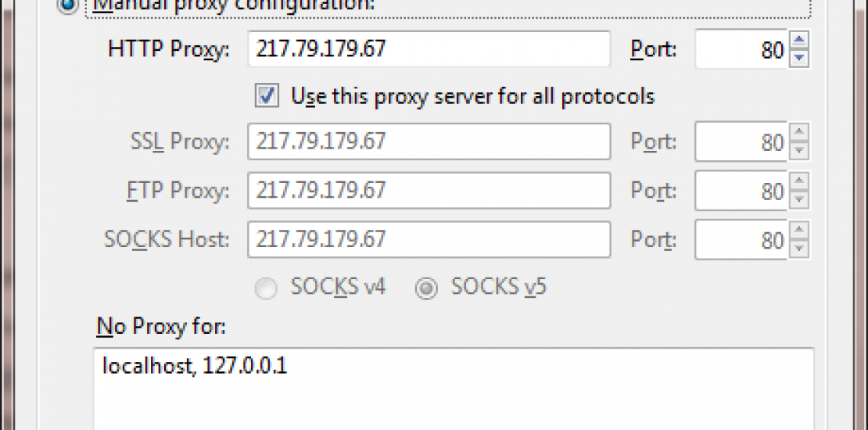The height and width of the screenshot is (430, 868).
Task: Click the HTTP Proxy Port number field
Action: [741, 49]
